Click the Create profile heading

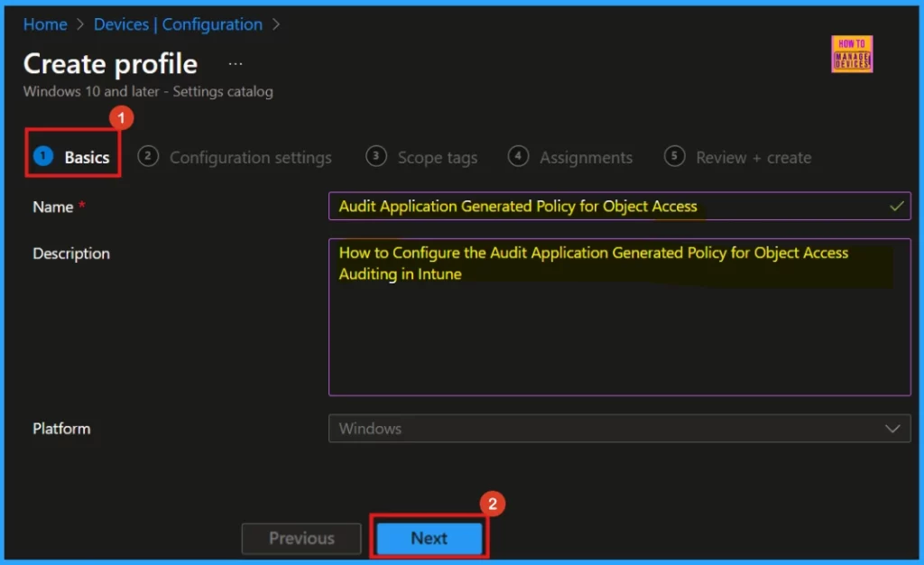click(x=110, y=63)
